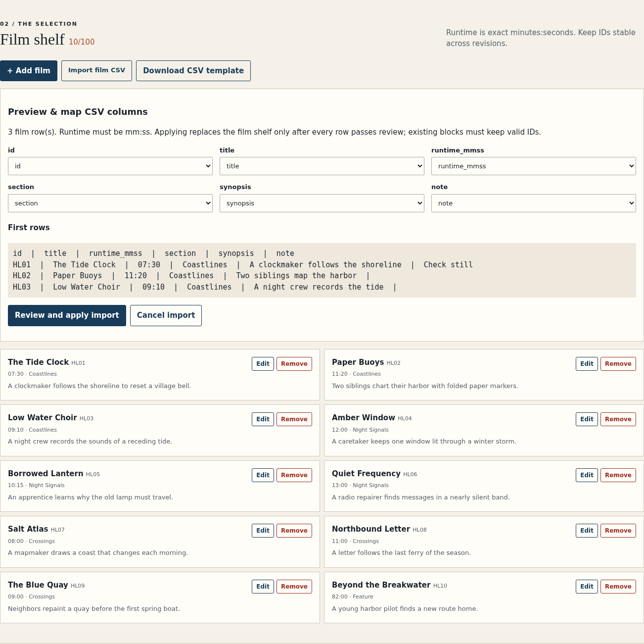
Task: Click the Beyond the Breakwater title
Action: point(381,585)
